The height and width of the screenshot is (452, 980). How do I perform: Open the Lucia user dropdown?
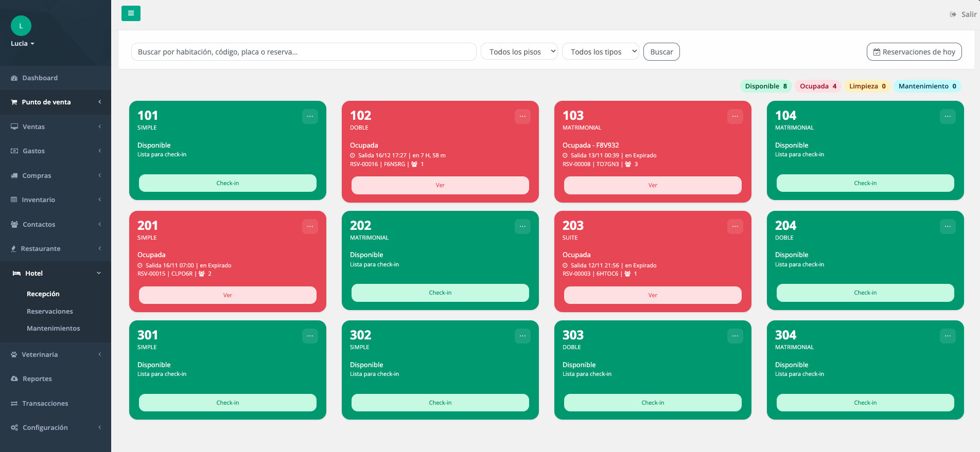click(x=23, y=44)
